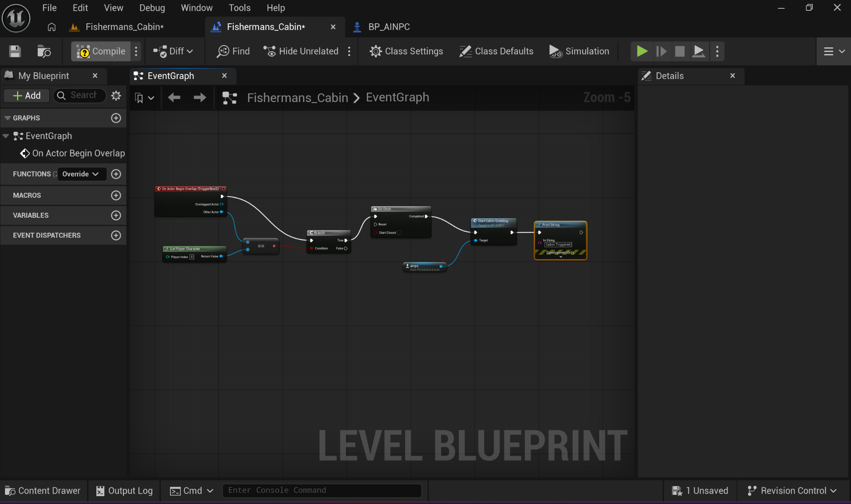Add a new function
This screenshot has width=851, height=504.
pyautogui.click(x=116, y=174)
